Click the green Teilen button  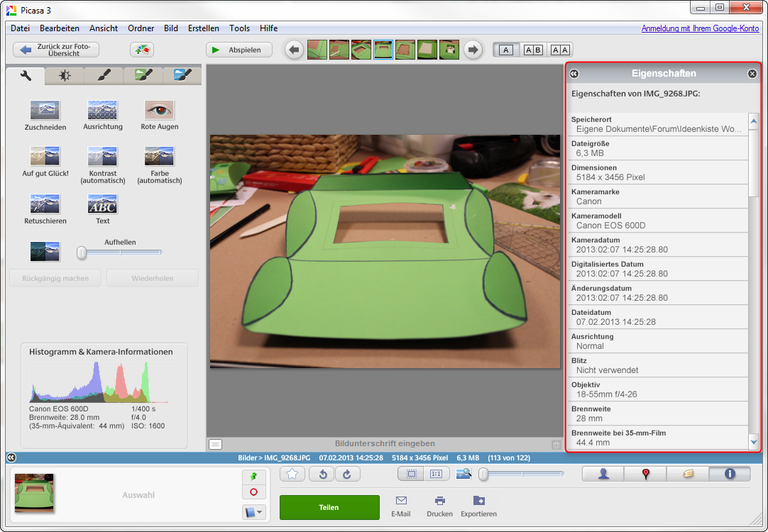coord(329,508)
